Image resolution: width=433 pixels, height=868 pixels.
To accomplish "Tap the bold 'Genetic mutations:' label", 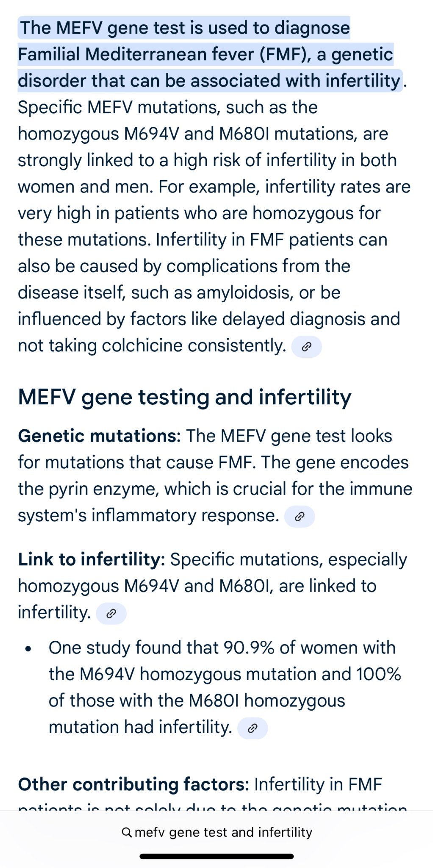I will (99, 436).
